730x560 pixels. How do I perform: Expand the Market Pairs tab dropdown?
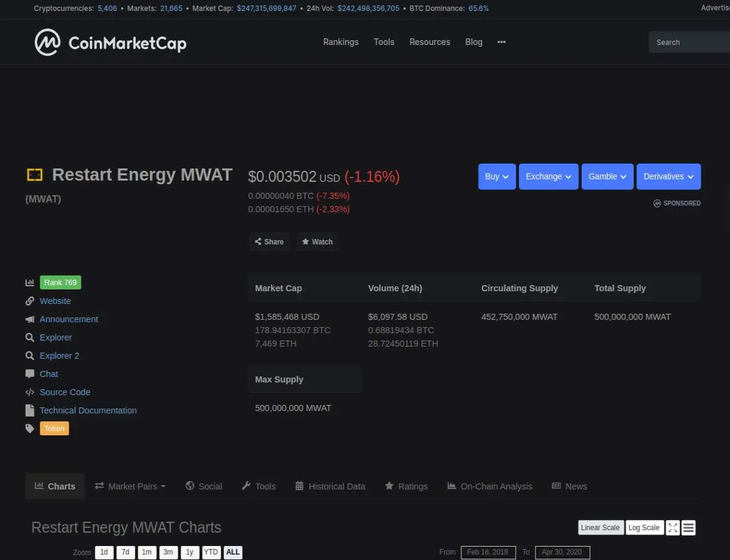[x=130, y=486]
